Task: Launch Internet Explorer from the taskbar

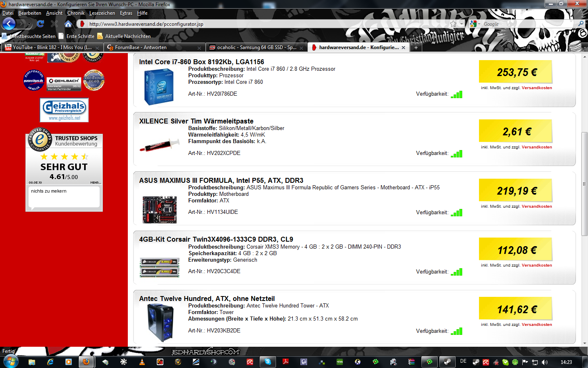Action: click(x=50, y=362)
